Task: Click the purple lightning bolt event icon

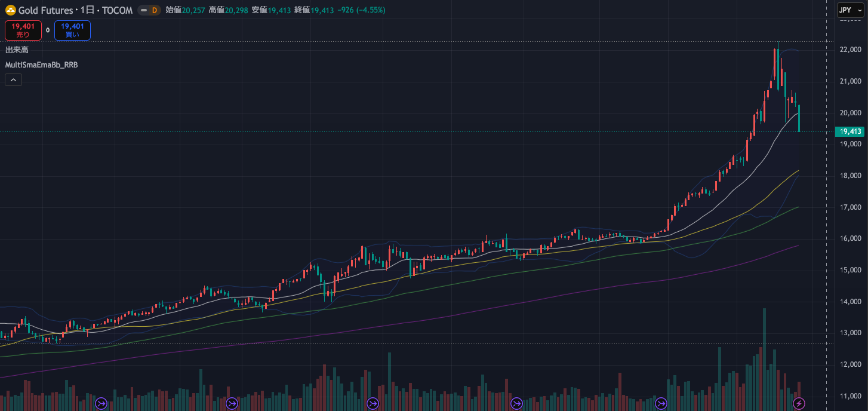Action: pyautogui.click(x=799, y=404)
